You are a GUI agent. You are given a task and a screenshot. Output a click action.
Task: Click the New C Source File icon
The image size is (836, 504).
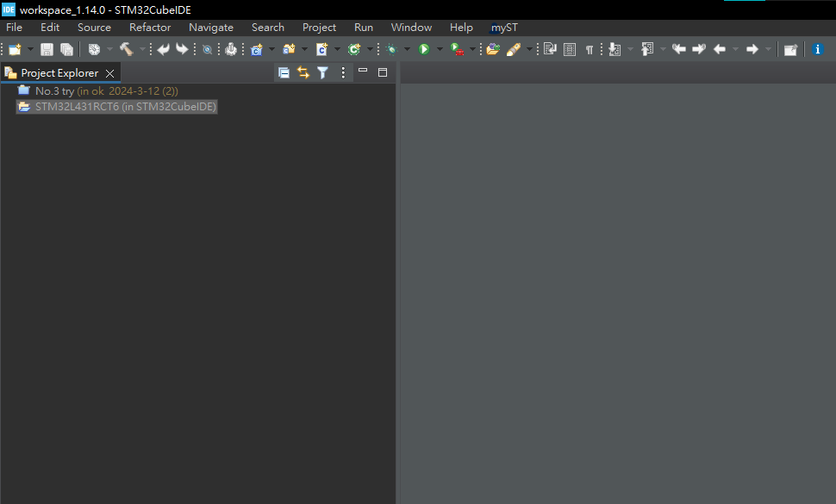pyautogui.click(x=322, y=50)
